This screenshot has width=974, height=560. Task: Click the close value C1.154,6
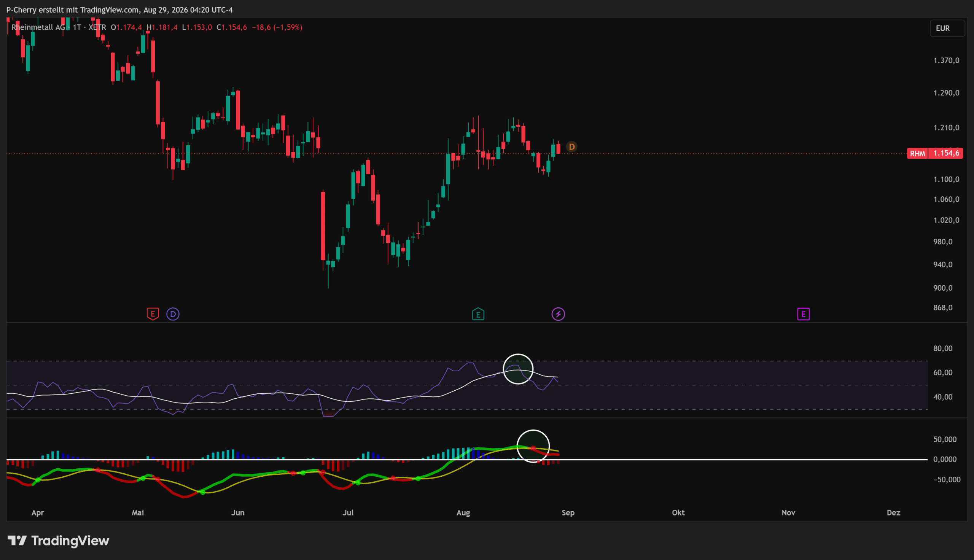[231, 27]
